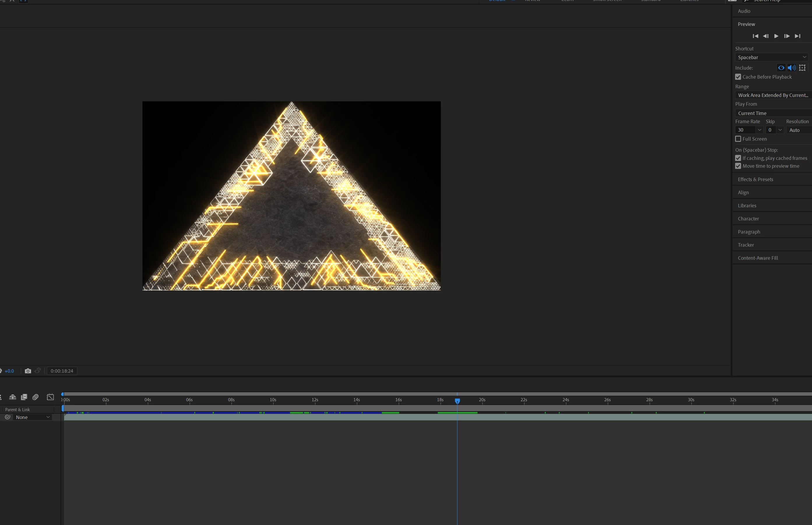Take a snapshot with the camera icon
This screenshot has height=525, width=812.
28,371
